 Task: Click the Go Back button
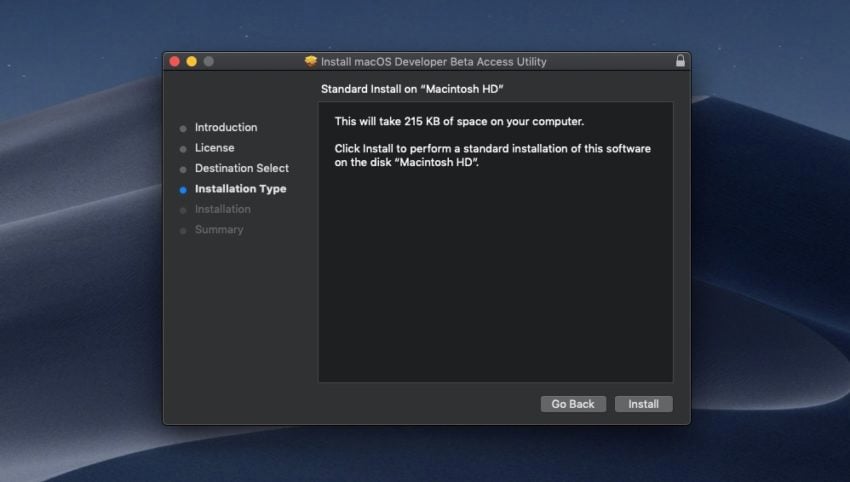[x=573, y=404]
